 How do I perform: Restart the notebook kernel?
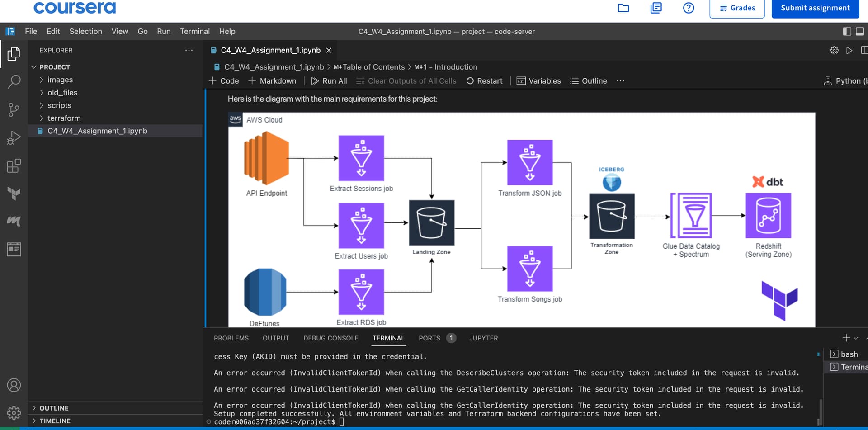tap(484, 81)
